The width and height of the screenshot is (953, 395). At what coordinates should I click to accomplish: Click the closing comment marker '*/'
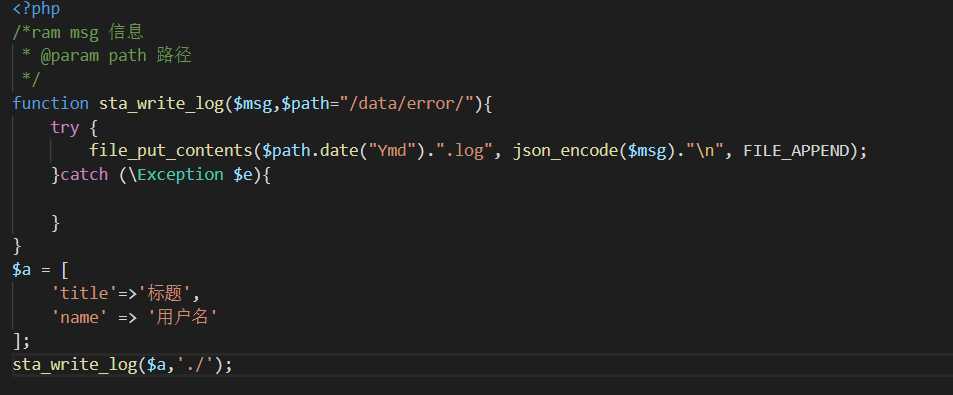coord(31,79)
